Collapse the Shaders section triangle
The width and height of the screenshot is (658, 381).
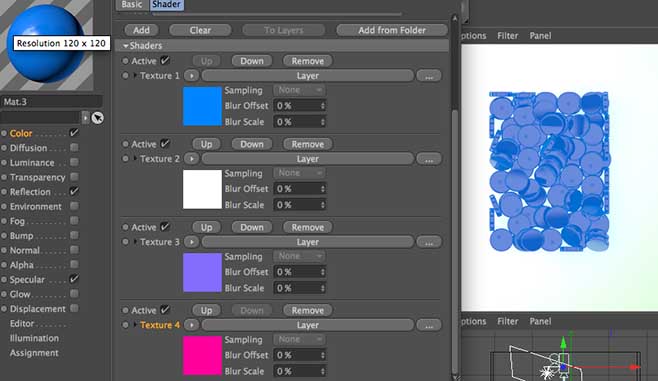[125, 46]
